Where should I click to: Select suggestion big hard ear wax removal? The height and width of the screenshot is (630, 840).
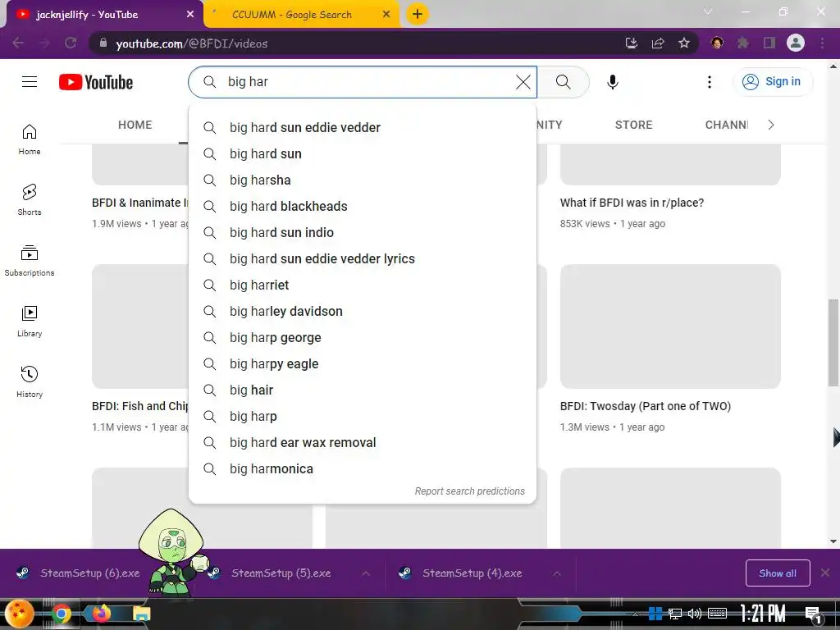(362, 442)
